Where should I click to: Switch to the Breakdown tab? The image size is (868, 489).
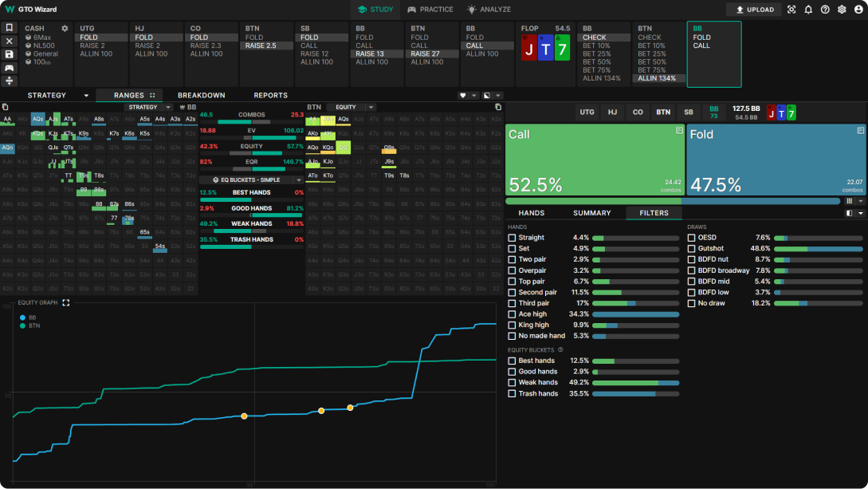201,96
